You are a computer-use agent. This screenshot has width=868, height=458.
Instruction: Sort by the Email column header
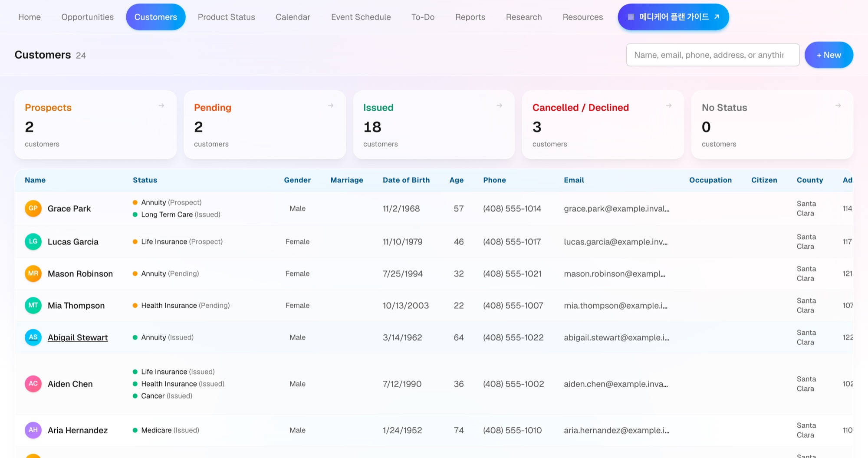click(574, 180)
